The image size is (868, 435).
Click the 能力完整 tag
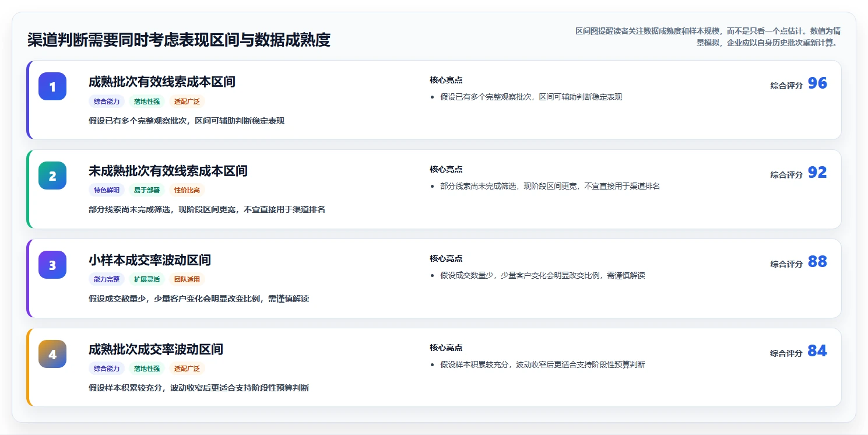coord(107,279)
